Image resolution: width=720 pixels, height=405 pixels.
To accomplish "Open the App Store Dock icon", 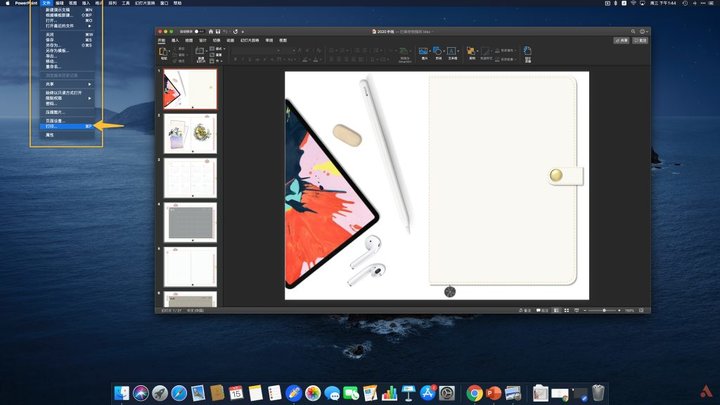I will point(427,393).
